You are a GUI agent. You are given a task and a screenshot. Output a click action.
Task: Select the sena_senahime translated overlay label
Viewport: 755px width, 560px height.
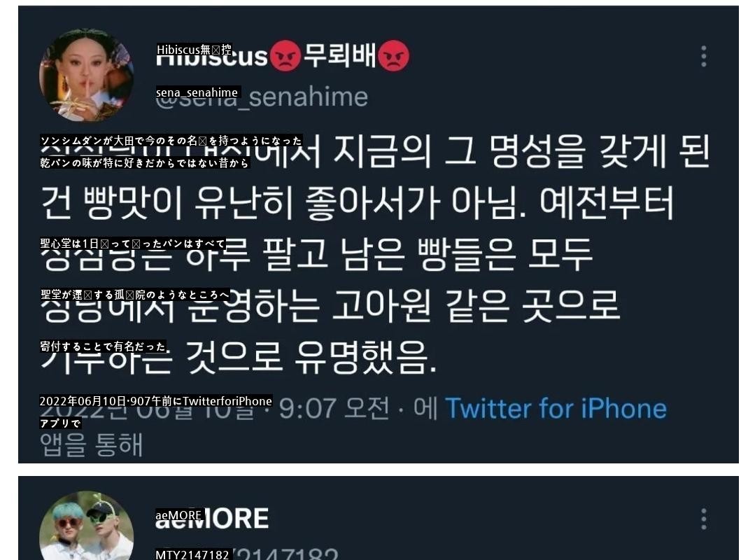[x=197, y=92]
